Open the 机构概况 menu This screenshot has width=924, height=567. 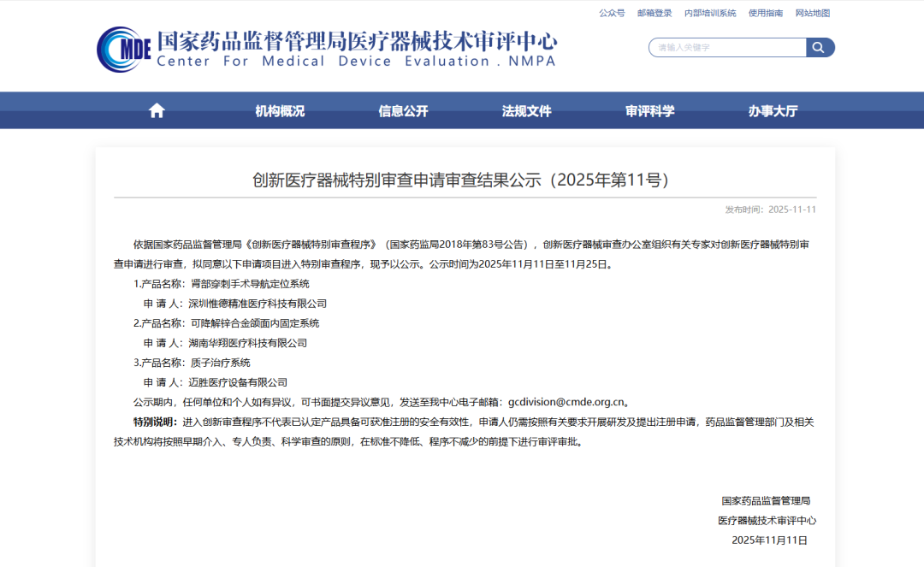click(280, 110)
